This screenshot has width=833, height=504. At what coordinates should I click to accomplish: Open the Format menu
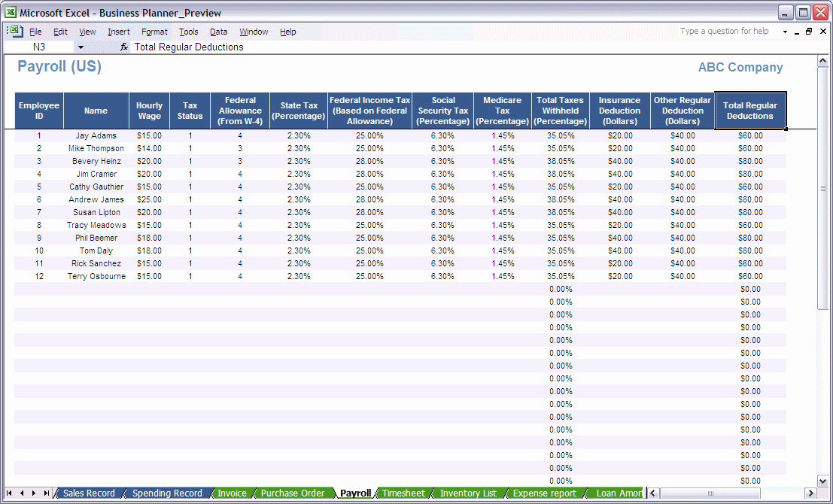(154, 32)
